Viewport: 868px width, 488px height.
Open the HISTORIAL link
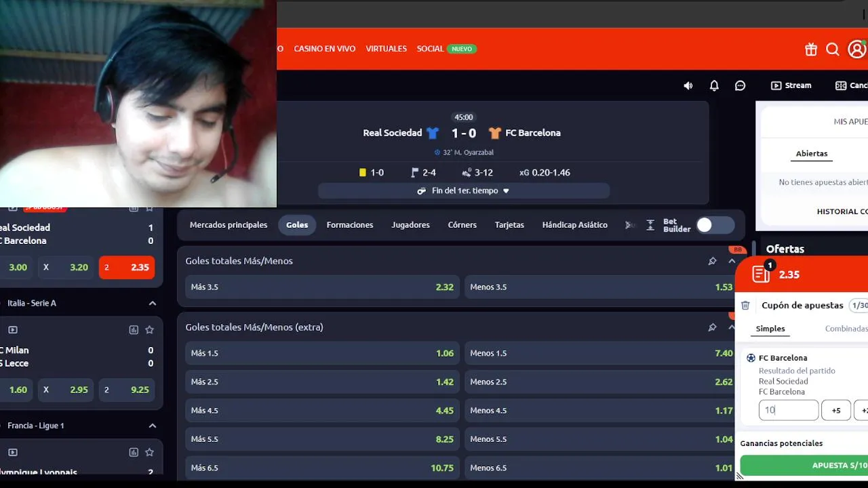[842, 211]
